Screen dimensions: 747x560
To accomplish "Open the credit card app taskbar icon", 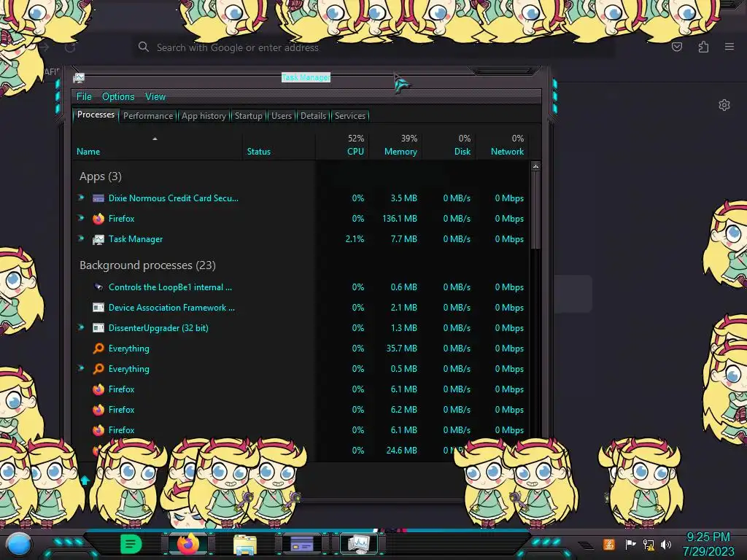I will 302,544.
